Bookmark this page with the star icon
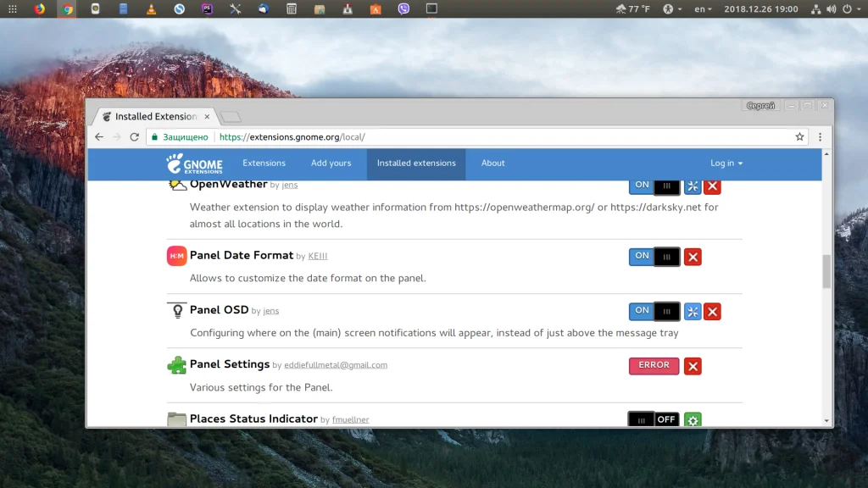Viewport: 868px width, 488px height. 799,136
